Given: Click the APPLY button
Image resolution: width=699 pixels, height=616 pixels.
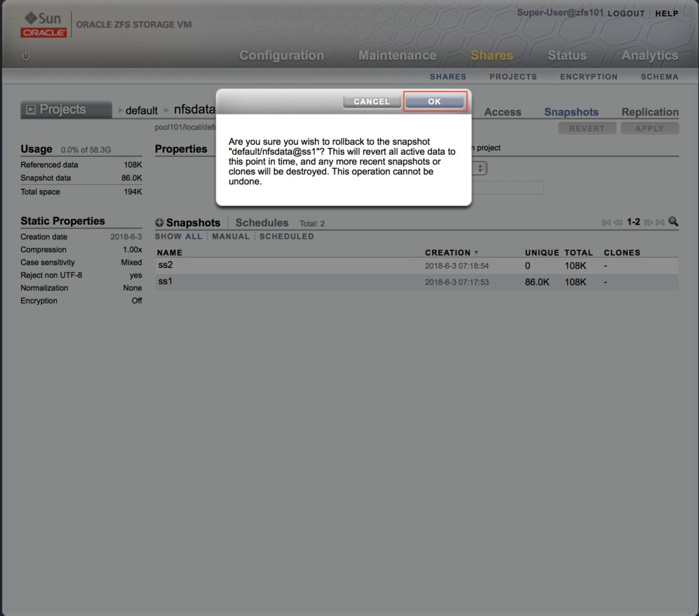Looking at the screenshot, I should pyautogui.click(x=650, y=128).
